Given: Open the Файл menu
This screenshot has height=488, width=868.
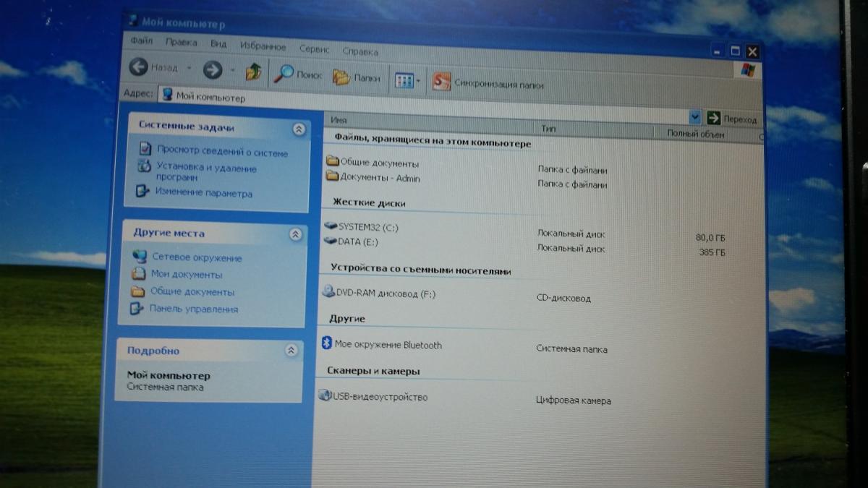Looking at the screenshot, I should click(x=142, y=41).
